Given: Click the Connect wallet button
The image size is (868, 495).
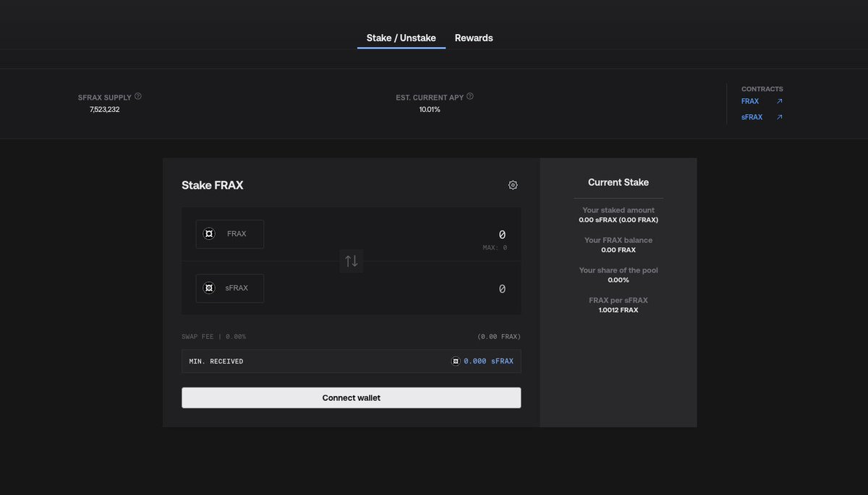Looking at the screenshot, I should coord(352,398).
